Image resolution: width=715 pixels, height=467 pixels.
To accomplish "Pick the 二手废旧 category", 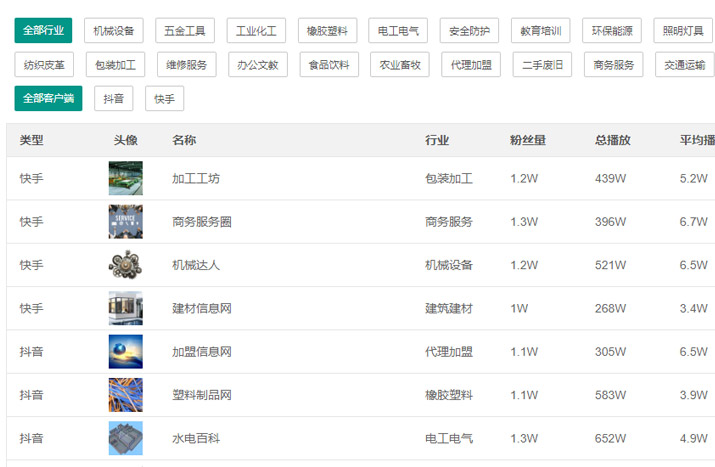I will (x=542, y=65).
